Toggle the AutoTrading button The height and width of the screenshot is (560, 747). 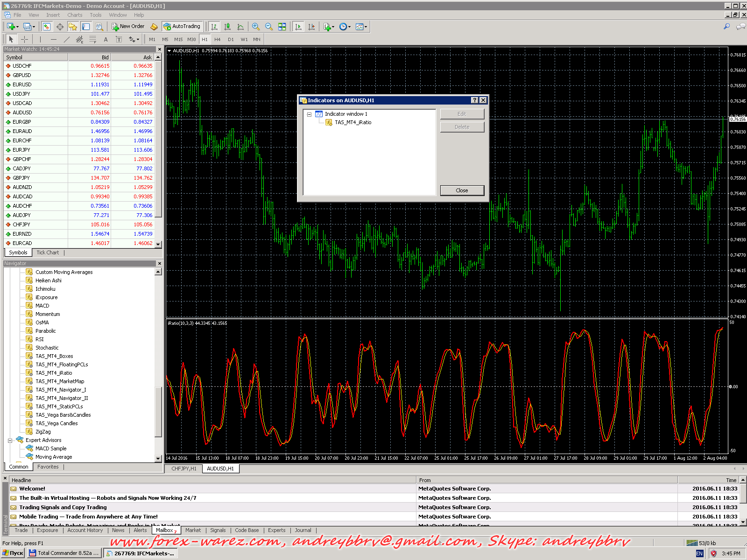pos(182,27)
